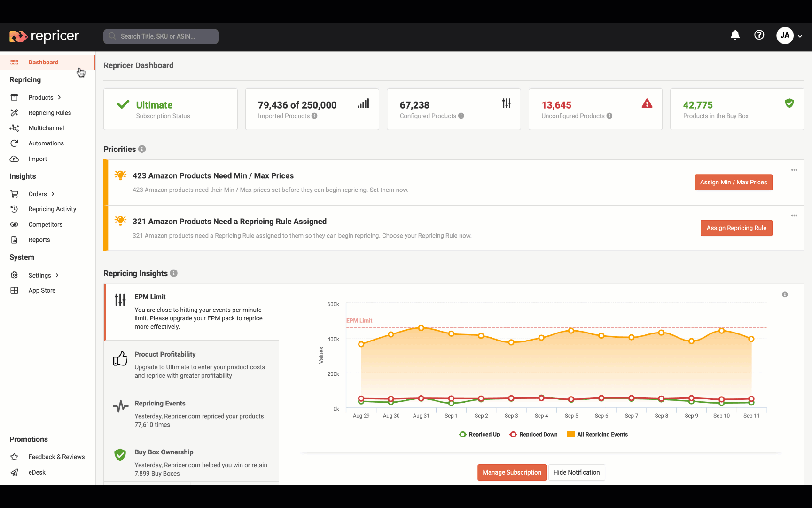Go to Repricing Rules
Viewport: 812px width, 508px height.
(50, 113)
